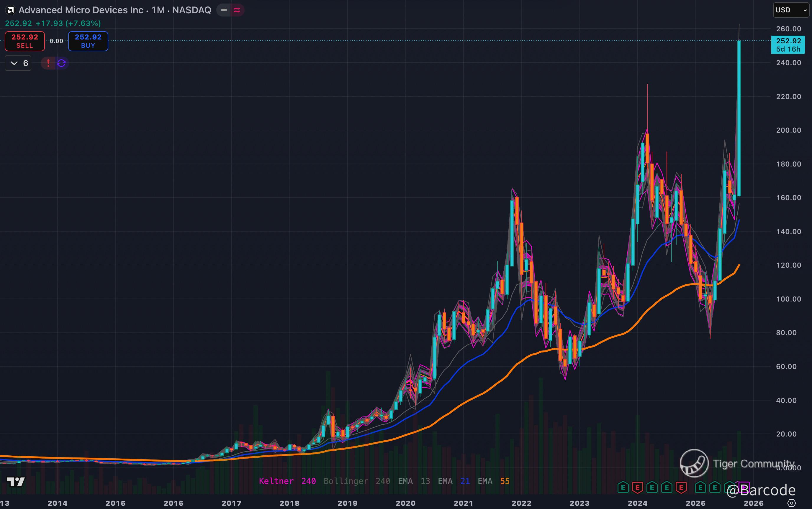Click the AMD symbol logo icon
The height and width of the screenshot is (509, 812).
tap(10, 10)
